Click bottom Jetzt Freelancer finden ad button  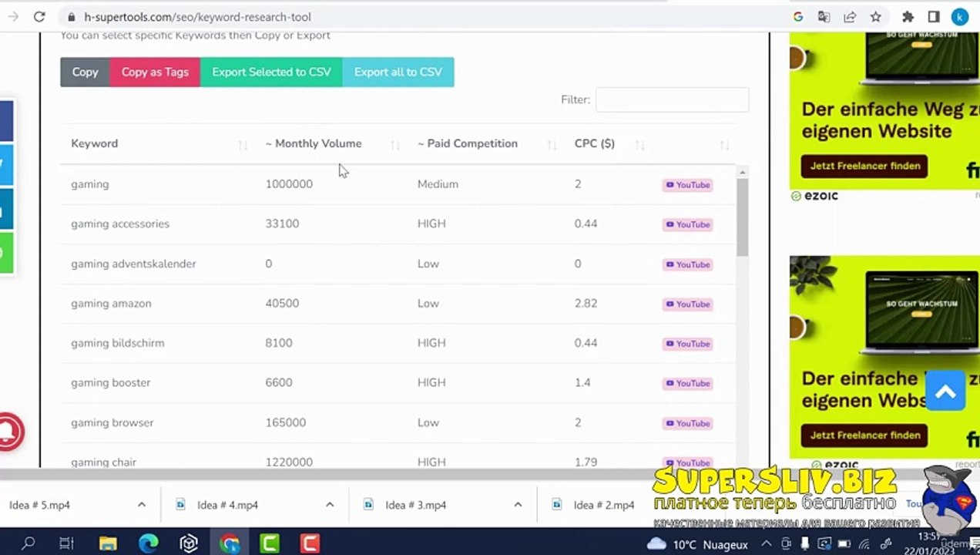864,435
